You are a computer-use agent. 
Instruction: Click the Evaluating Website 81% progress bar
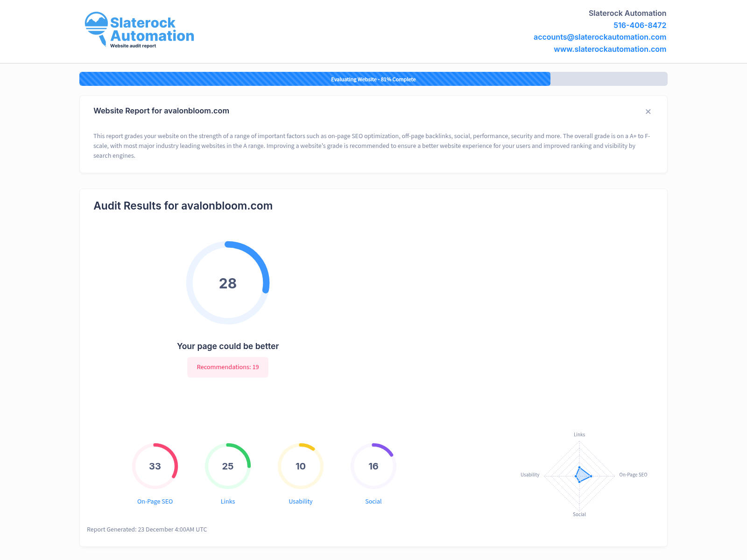click(x=373, y=79)
